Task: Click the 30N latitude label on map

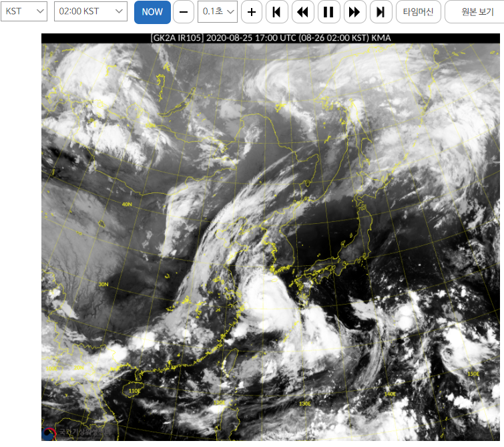Action: [x=103, y=284]
